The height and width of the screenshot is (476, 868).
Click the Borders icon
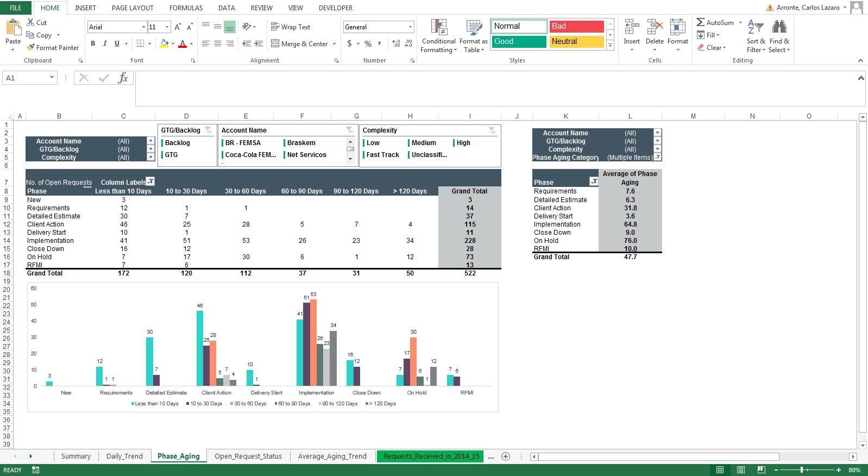click(x=141, y=43)
